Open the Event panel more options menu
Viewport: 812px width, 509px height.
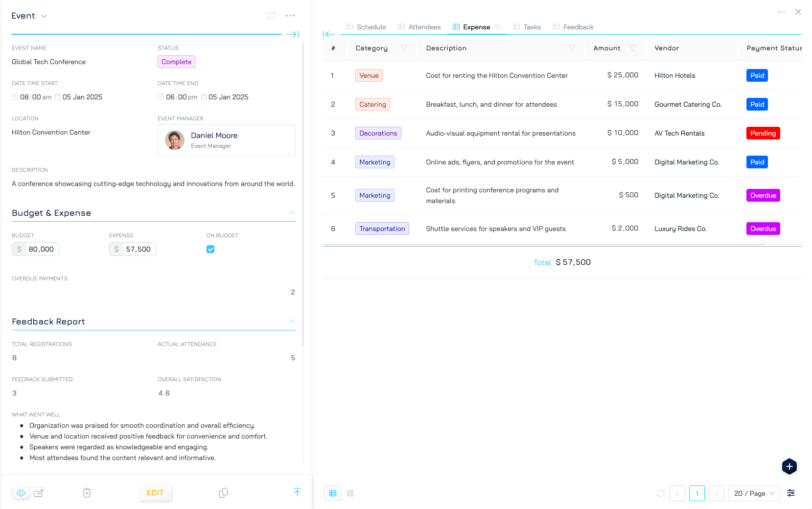[x=290, y=16]
